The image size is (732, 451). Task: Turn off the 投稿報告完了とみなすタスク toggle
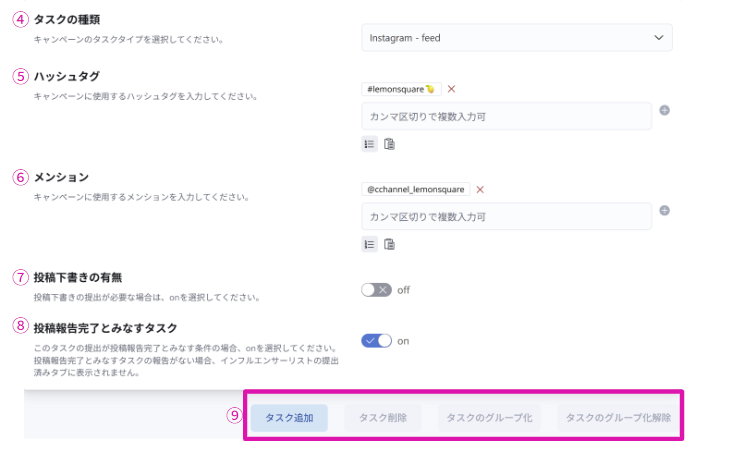[x=376, y=341]
